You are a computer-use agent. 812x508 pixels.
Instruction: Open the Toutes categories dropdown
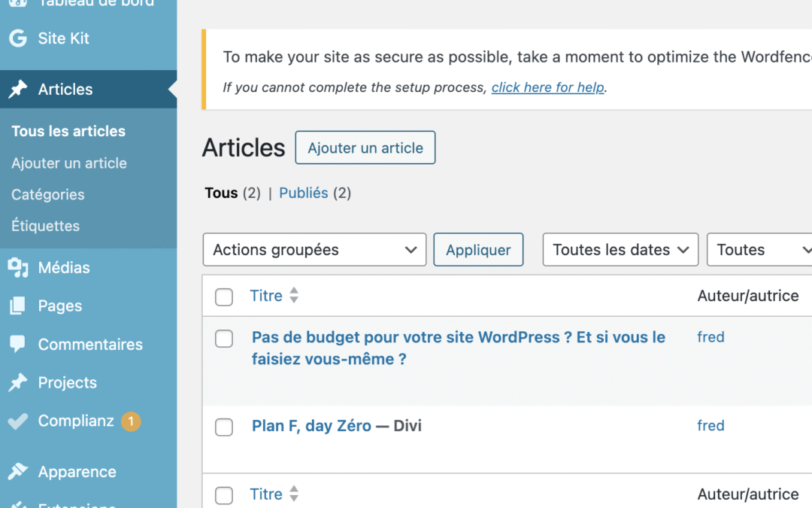(759, 250)
